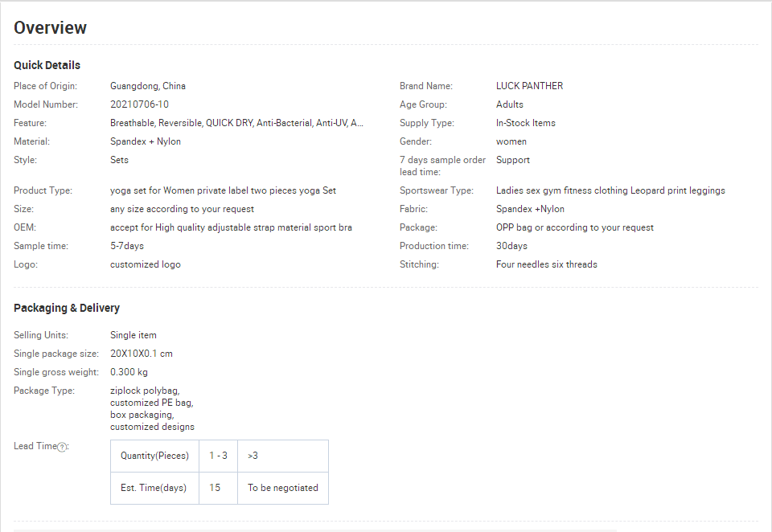Select the 'Single gross weight:' label
772x532 pixels.
coord(56,372)
